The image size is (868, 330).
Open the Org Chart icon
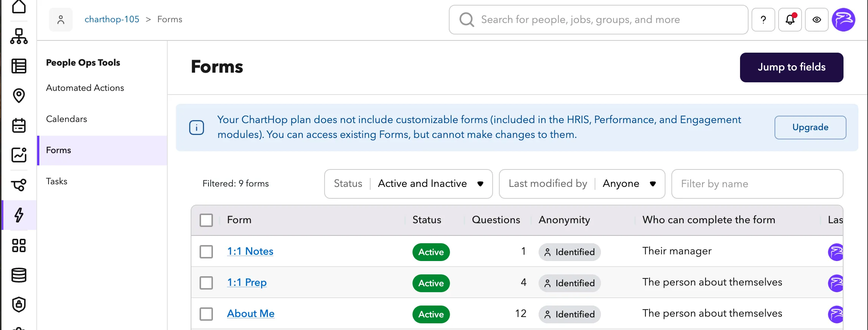[x=19, y=36]
